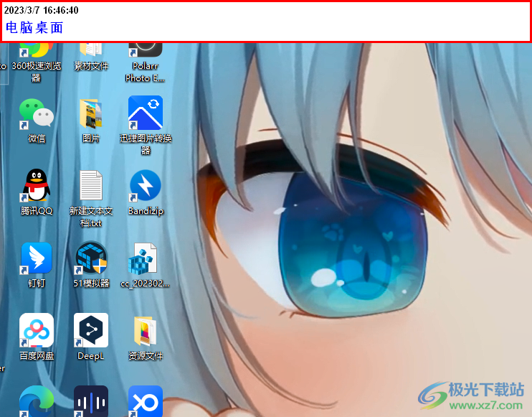Select the dark audio waveform app icon
The width and height of the screenshot is (532, 417).
click(90, 401)
